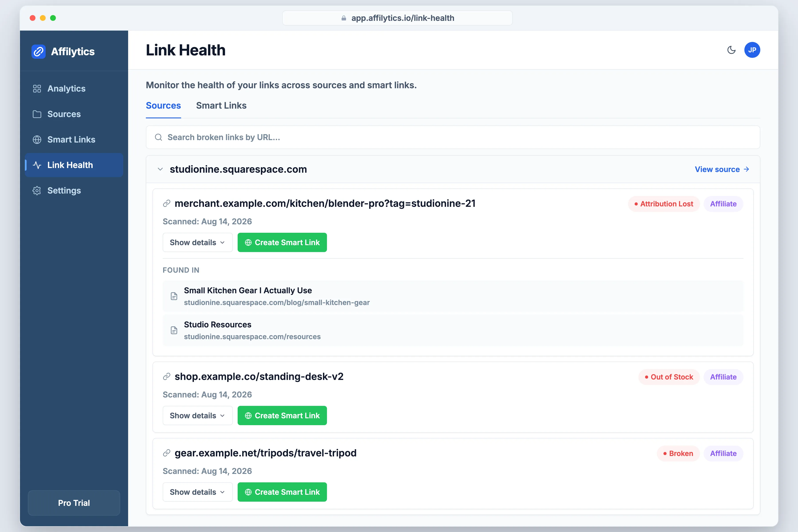Click the Analytics grid icon
This screenshot has width=798, height=532.
pyautogui.click(x=37, y=88)
